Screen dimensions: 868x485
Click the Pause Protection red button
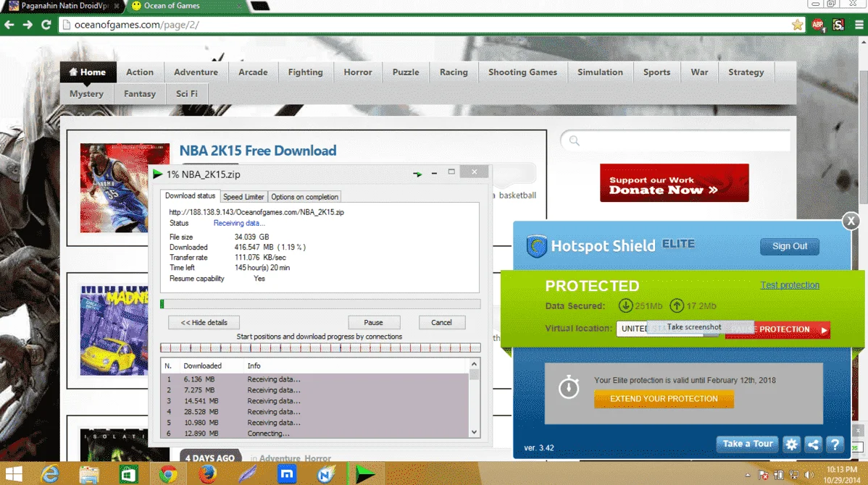(777, 329)
